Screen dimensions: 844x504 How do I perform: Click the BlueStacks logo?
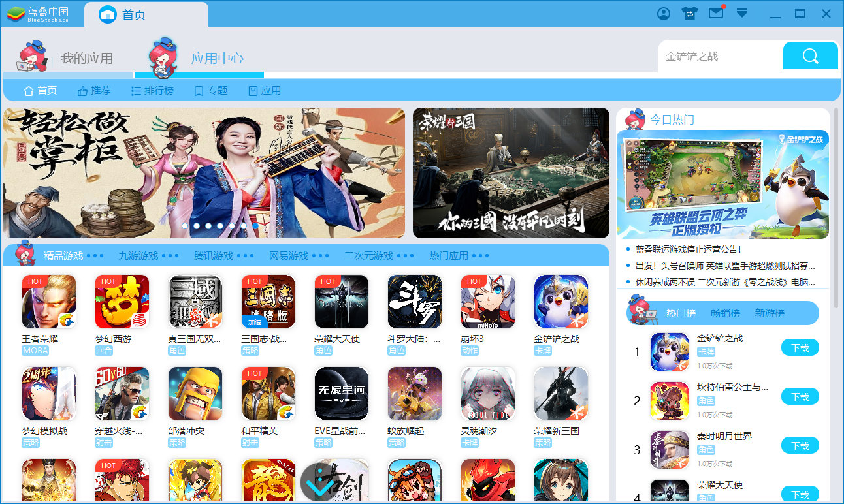(38, 14)
